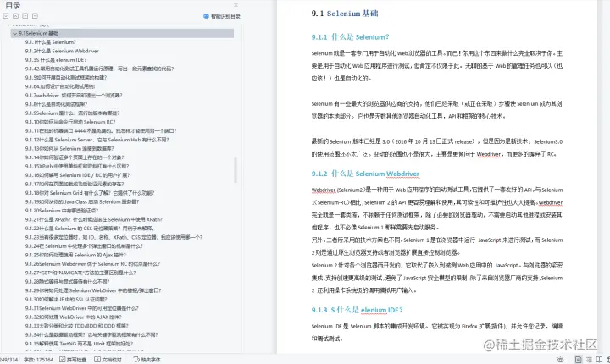
Task: Select contents entry 9.1.5
Action: [66, 77]
